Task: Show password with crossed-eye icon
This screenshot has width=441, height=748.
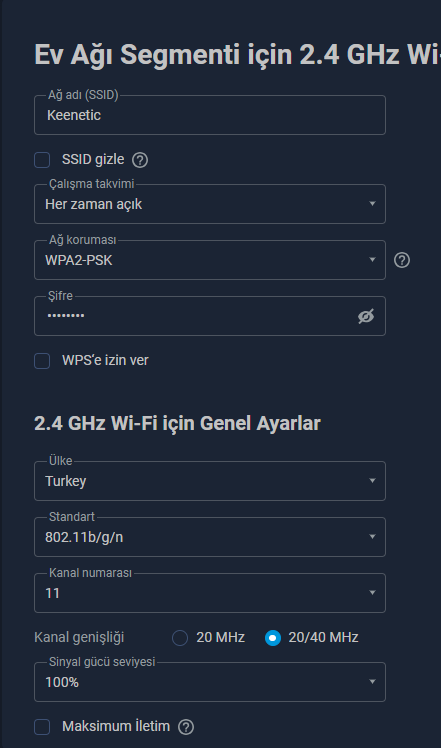Action: (x=366, y=316)
